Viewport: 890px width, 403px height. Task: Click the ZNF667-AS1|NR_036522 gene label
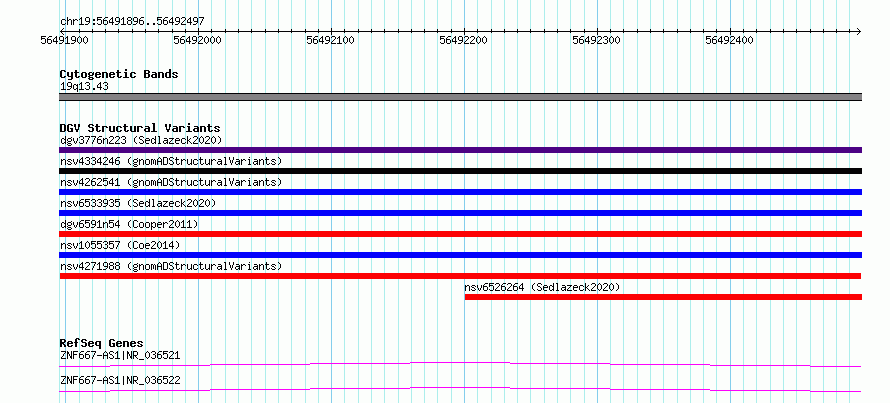click(x=120, y=380)
